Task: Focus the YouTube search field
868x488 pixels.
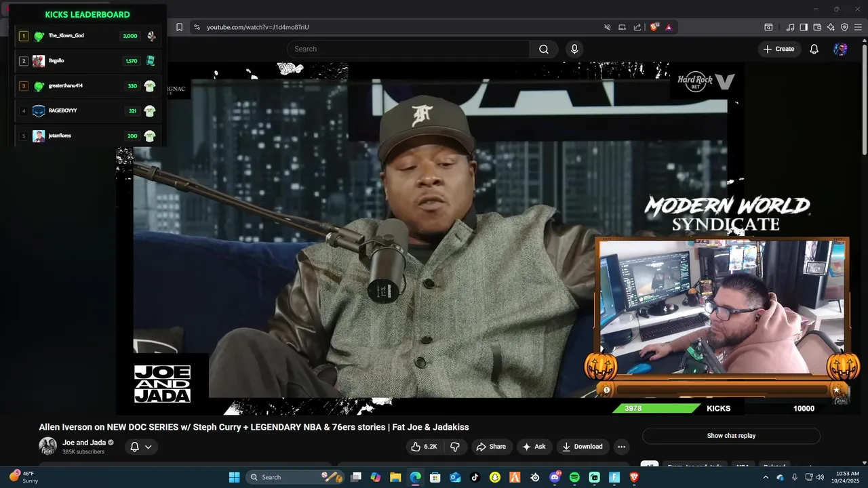Action: 408,49
